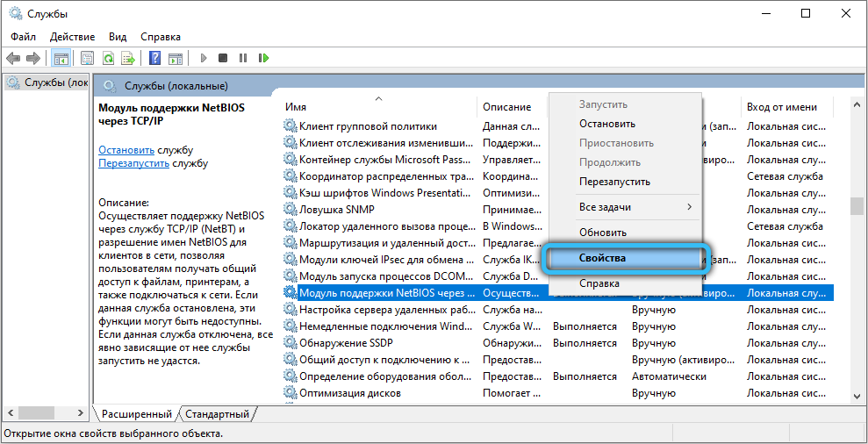The width and height of the screenshot is (868, 444).
Task: Open Help via blue question mark icon
Action: tap(154, 59)
